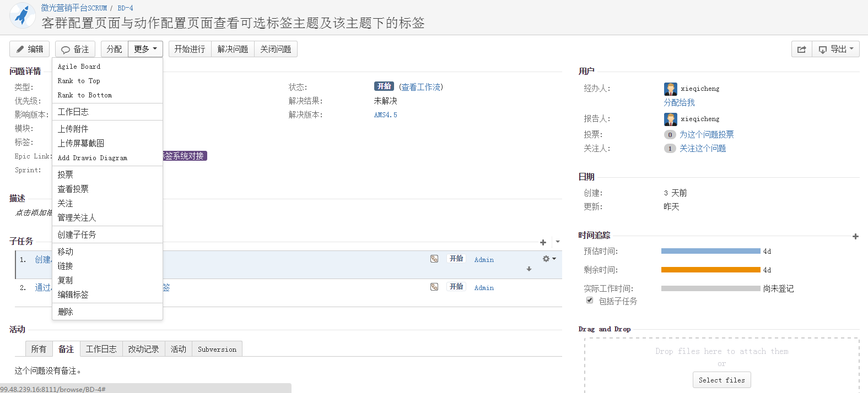Switch to the Subversion tab
The width and height of the screenshot is (868, 393).
pos(217,350)
